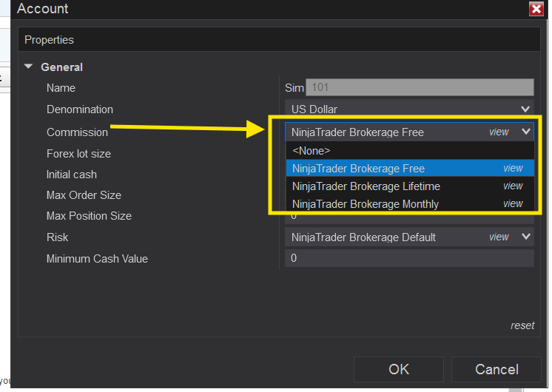
Task: Choose NinjaTrader Brokerage Monthly option
Action: click(365, 204)
